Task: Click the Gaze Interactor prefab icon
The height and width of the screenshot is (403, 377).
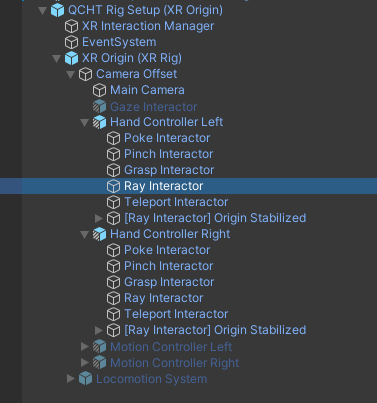Action: pyautogui.click(x=99, y=107)
